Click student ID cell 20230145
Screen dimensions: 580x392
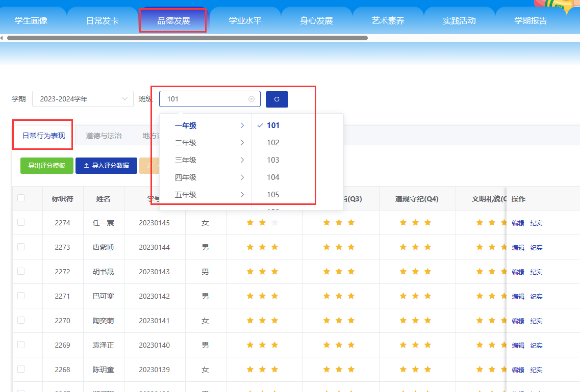(154, 223)
